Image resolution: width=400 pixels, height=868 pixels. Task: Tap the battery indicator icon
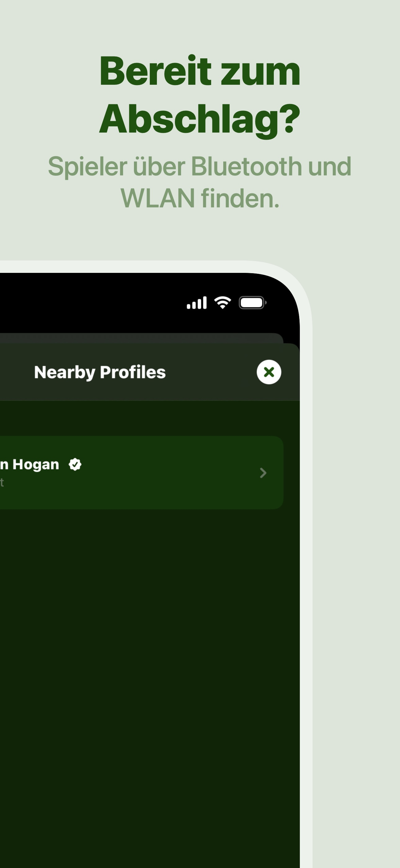pos(252,303)
